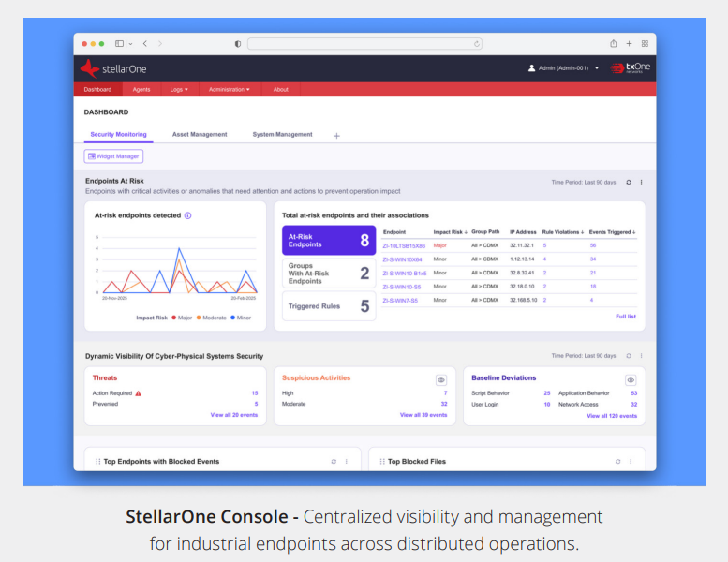Open Top Endpoints with Blocked Events options
This screenshot has height=562, width=728.
346,462
